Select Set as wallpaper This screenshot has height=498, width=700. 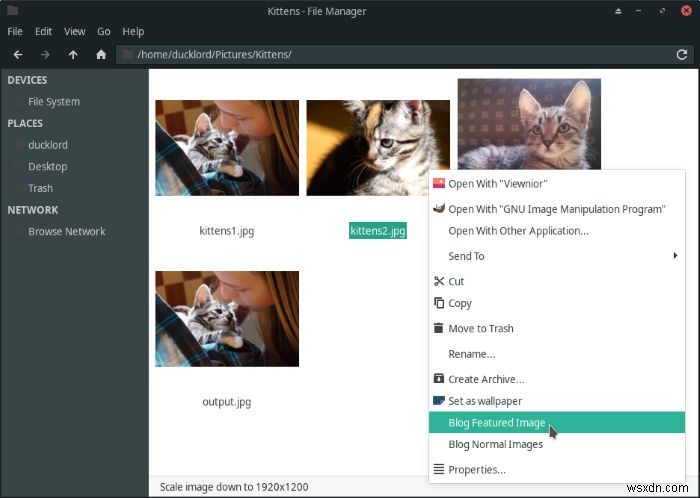pyautogui.click(x=557, y=401)
